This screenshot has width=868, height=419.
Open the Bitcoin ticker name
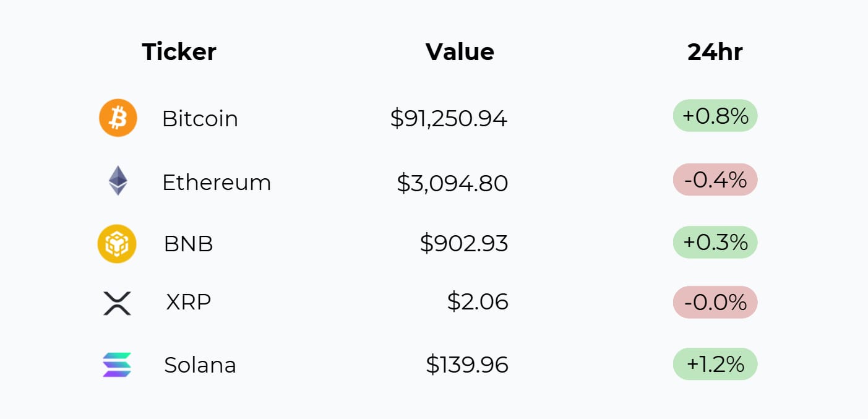(x=200, y=118)
